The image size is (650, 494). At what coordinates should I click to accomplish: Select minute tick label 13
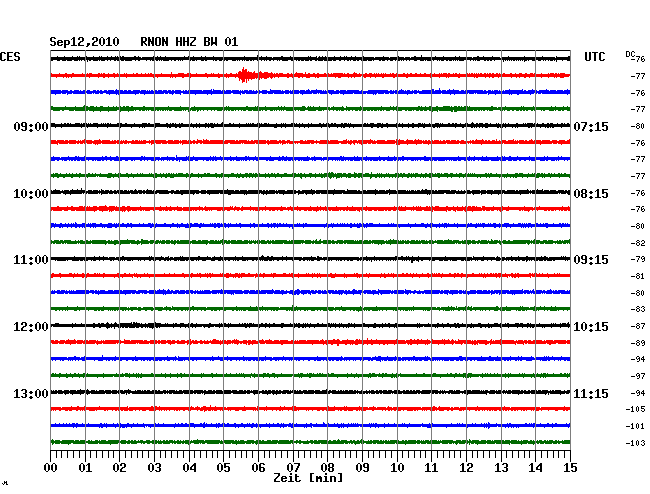click(501, 468)
